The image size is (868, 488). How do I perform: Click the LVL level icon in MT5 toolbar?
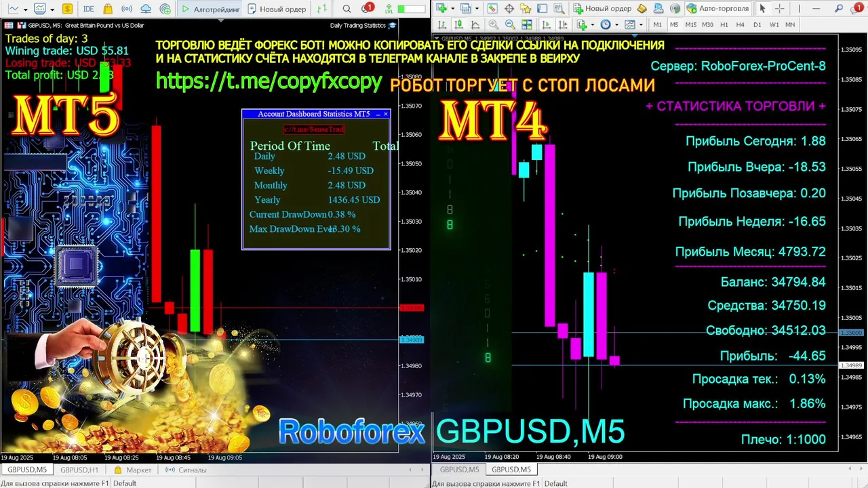point(389,9)
